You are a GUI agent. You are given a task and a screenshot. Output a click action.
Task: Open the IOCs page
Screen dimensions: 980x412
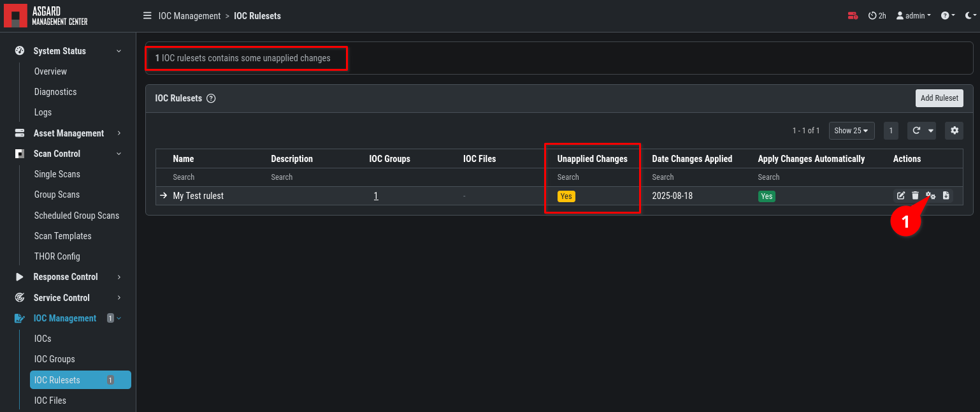(43, 339)
